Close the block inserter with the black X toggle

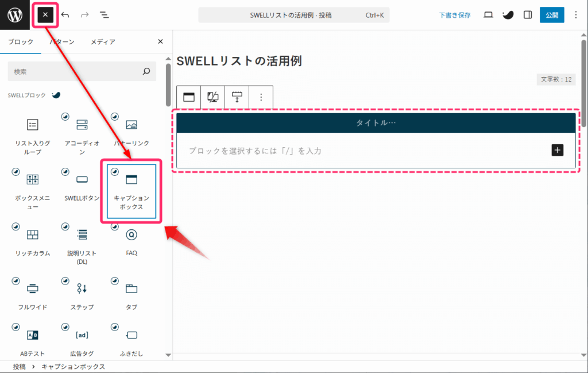click(45, 15)
